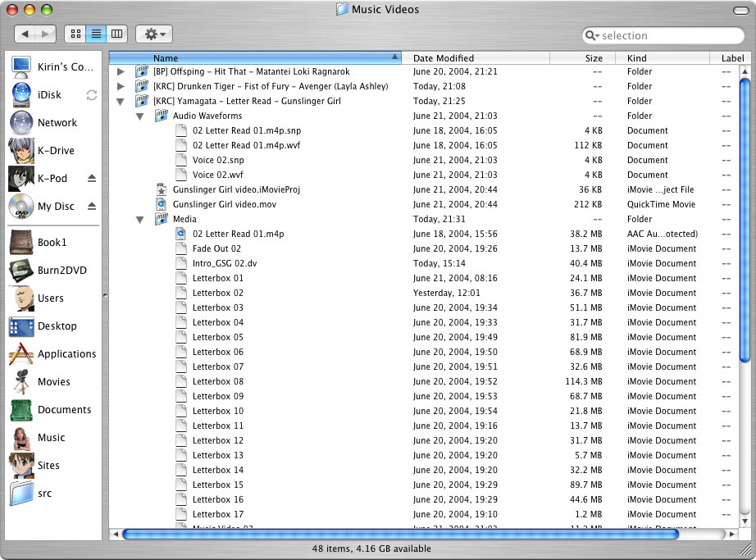
Task: Click the horizontal scrollbar thumb
Action: 400,534
